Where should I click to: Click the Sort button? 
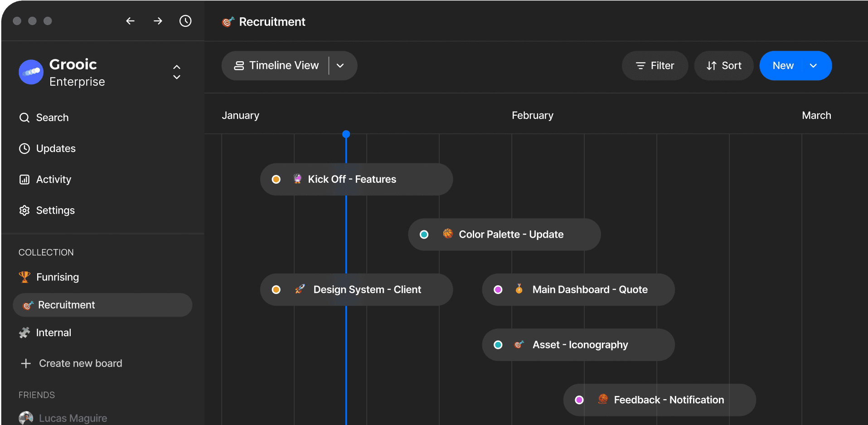point(724,66)
